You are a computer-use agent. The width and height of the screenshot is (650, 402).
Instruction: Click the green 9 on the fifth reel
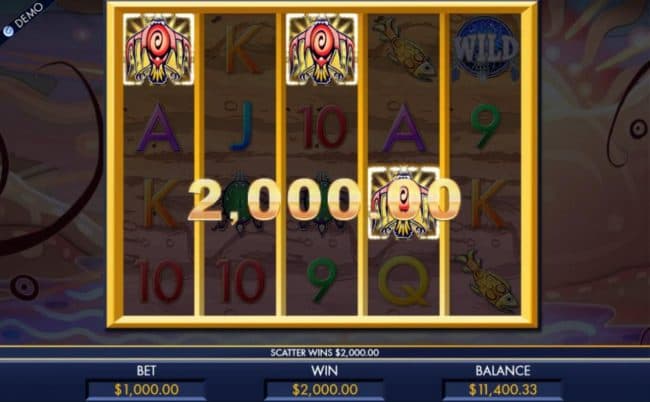pos(486,126)
